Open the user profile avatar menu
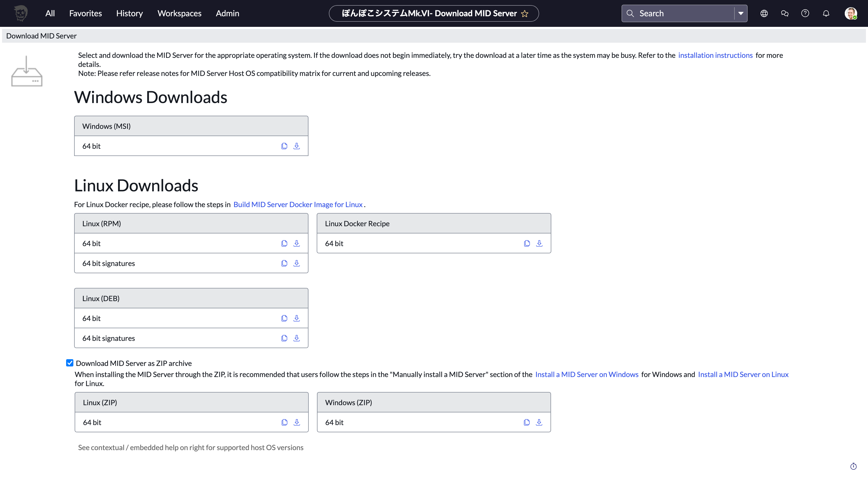This screenshot has height=486, width=868. [850, 13]
